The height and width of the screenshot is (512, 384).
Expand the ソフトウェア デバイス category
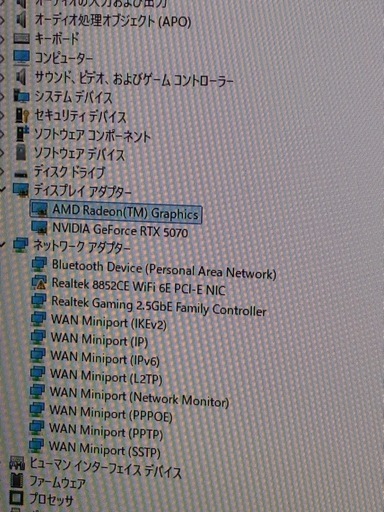2,153
